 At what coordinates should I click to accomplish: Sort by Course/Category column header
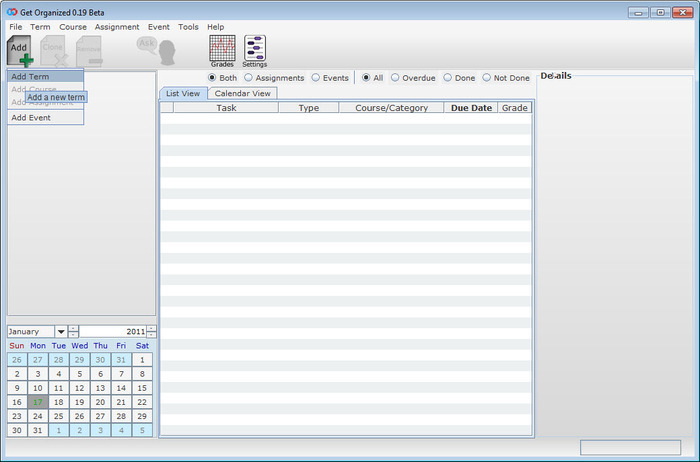pos(391,108)
